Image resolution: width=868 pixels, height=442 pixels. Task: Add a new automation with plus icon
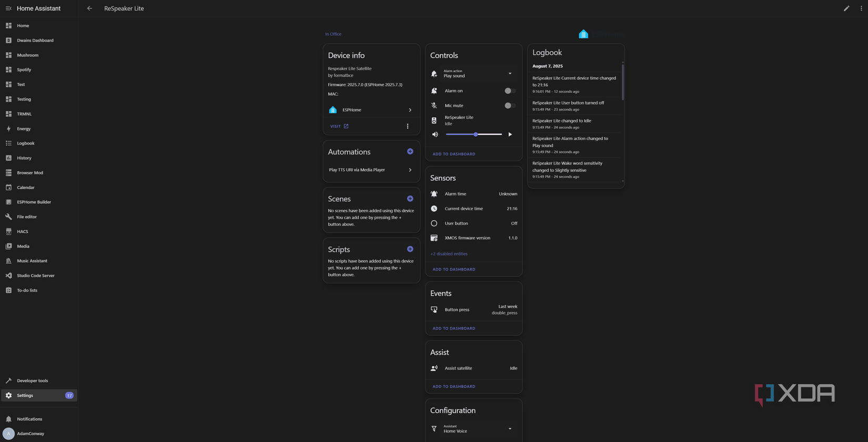click(410, 151)
